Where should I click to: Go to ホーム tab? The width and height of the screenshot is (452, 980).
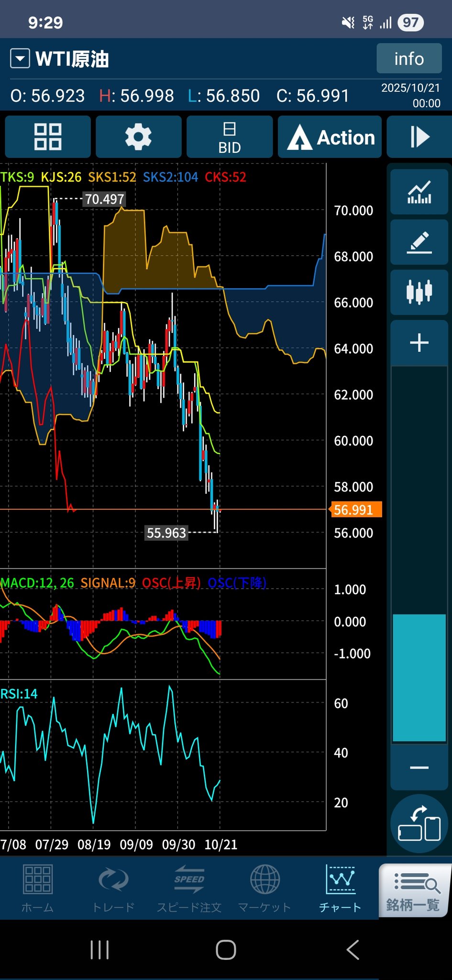(x=37, y=889)
